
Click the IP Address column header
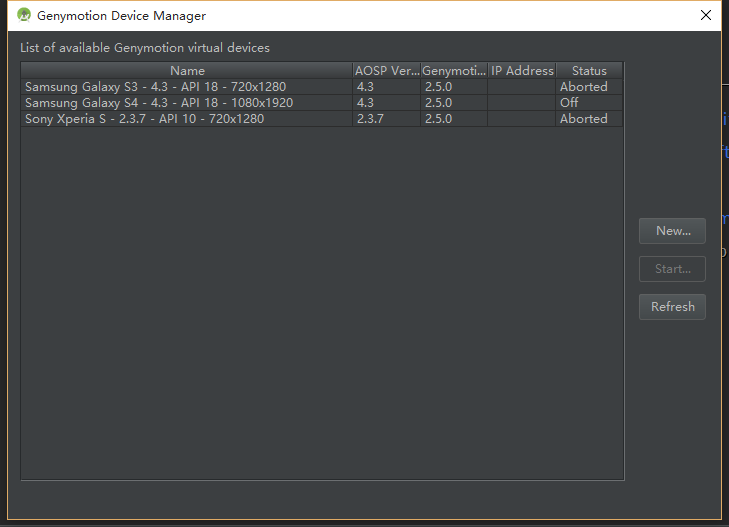pos(522,71)
